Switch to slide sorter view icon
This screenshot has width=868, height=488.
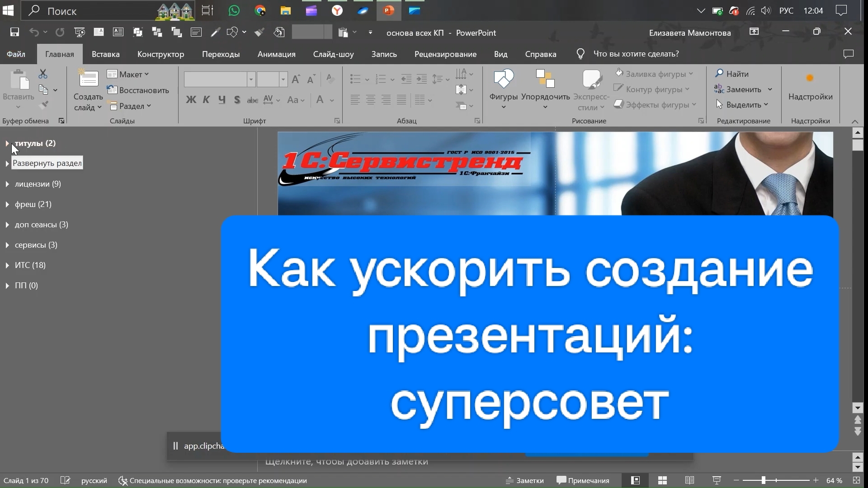[x=662, y=480]
